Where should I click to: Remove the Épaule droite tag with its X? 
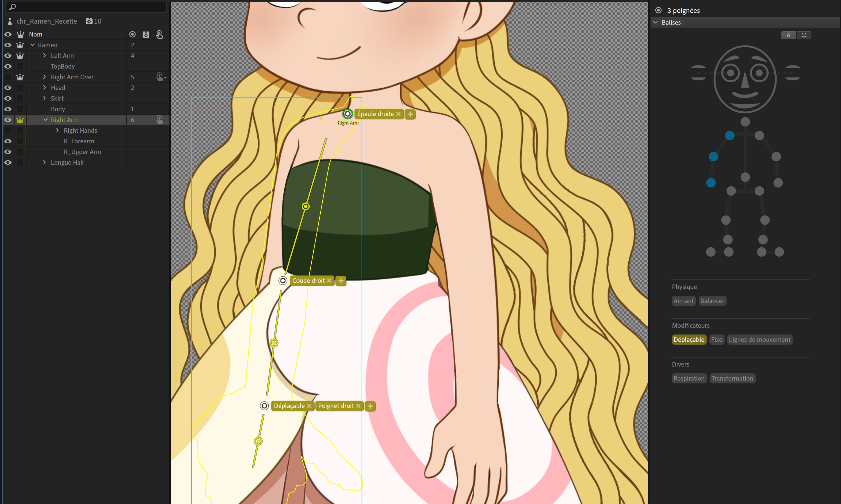tap(398, 114)
